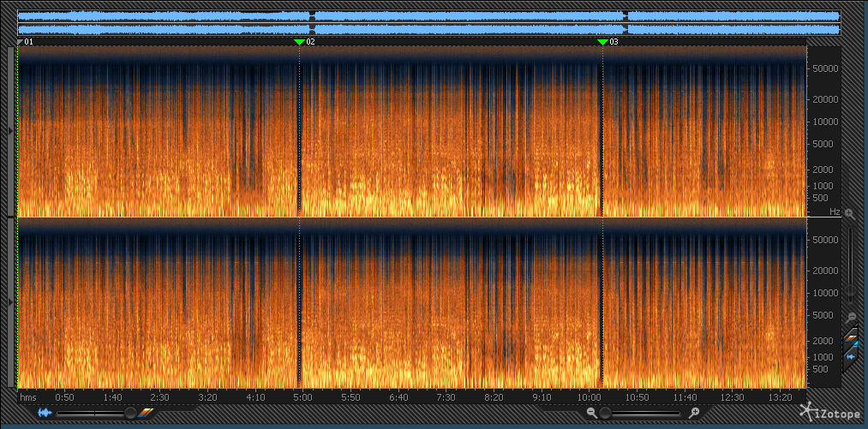Select the green marker 02

[299, 41]
